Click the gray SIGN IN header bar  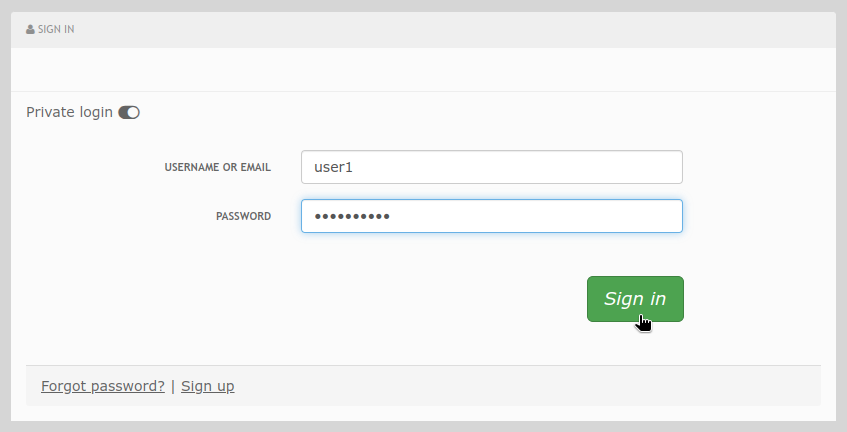(424, 30)
